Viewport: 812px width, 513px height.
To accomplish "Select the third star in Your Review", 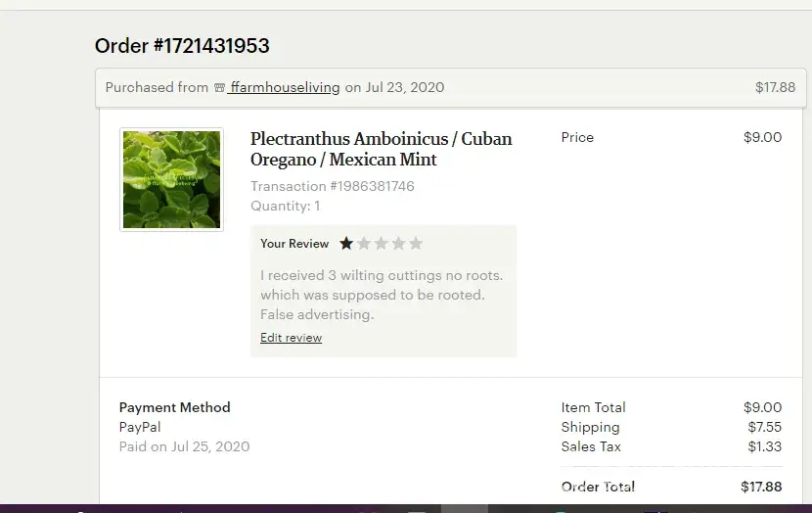I will [x=382, y=244].
